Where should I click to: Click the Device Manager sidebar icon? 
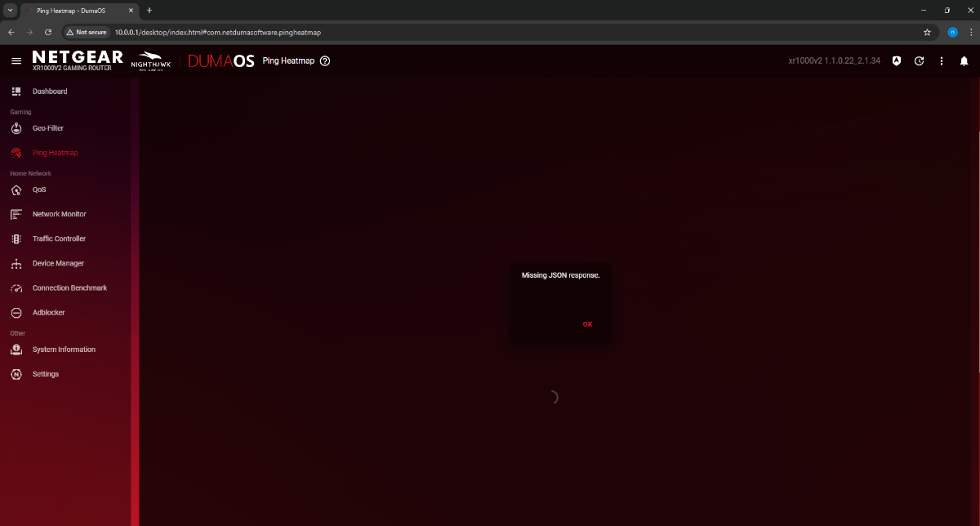[x=16, y=264]
